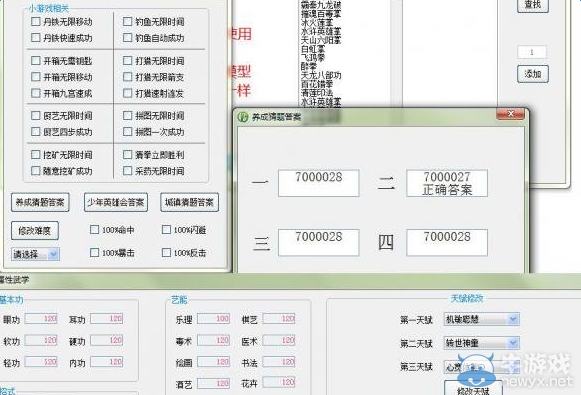Screen dimensions: 581x395
Task: Open 少年英雄会答案 button
Action: coord(116,202)
